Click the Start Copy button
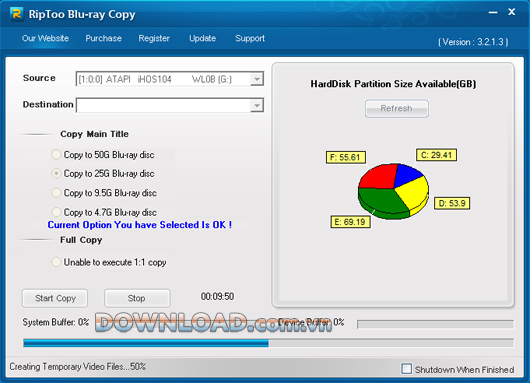Screen dimensions: 530x383 (x=55, y=298)
